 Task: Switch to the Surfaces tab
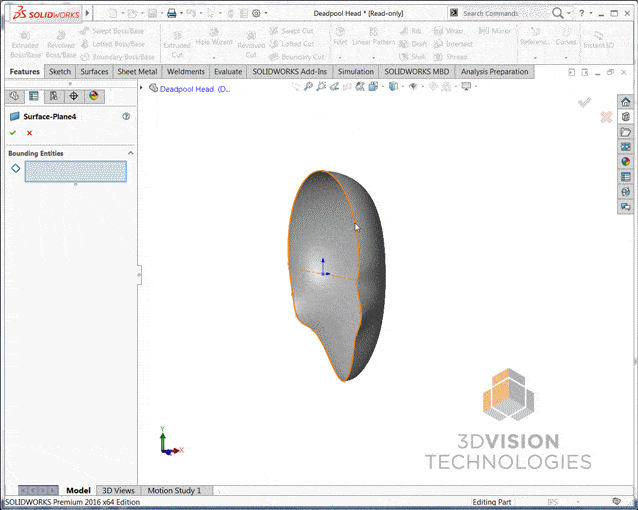pyautogui.click(x=94, y=72)
